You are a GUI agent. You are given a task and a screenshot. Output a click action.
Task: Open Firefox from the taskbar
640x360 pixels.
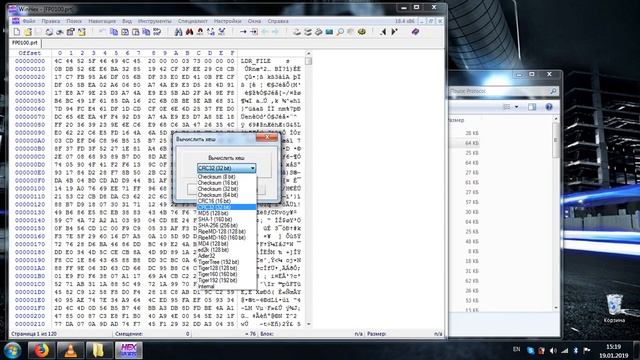pos(41,350)
